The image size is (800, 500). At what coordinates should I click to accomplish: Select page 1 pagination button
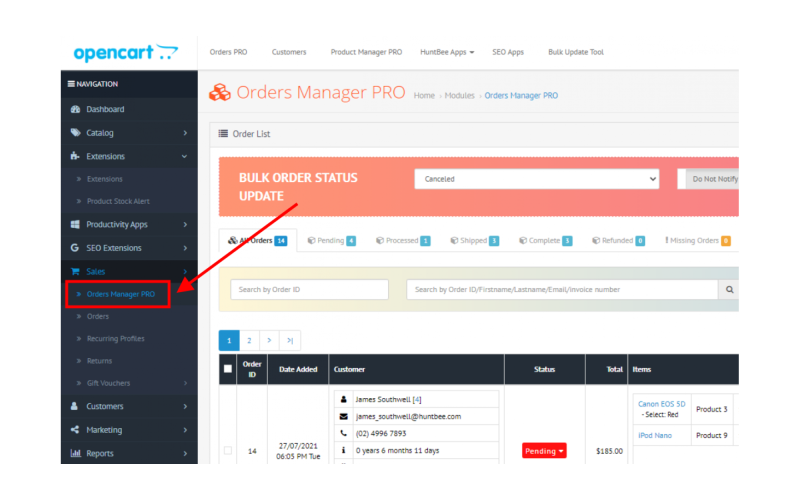(229, 340)
